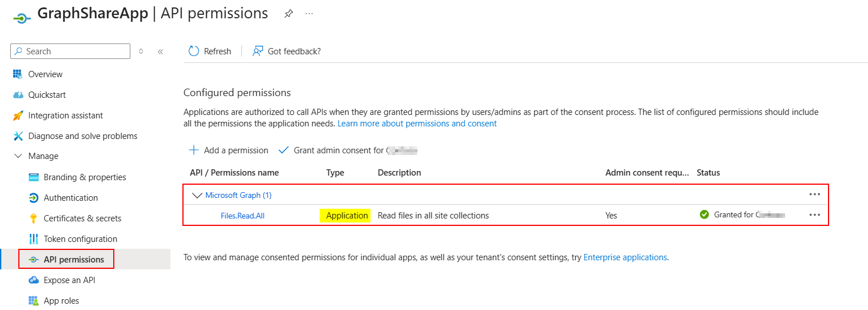Focus the sidebar Search field

click(x=70, y=51)
